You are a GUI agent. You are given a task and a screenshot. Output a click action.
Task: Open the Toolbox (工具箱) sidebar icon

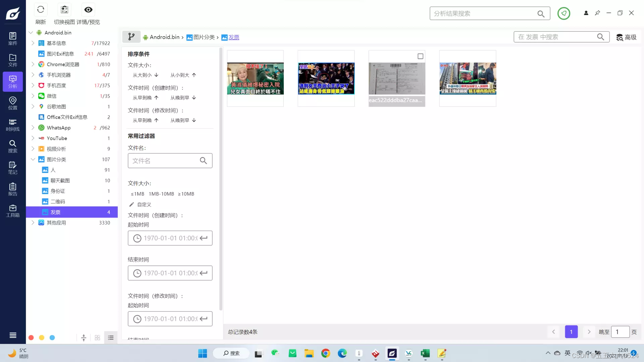tap(13, 211)
